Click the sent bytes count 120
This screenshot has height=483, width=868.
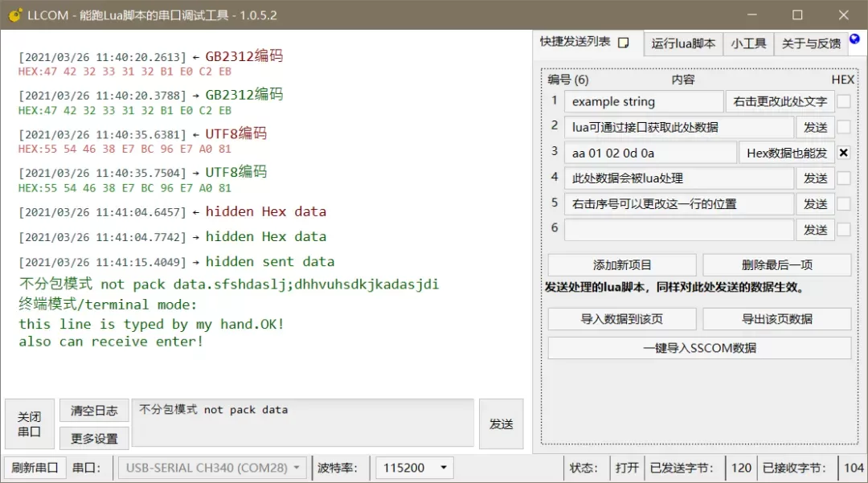(741, 468)
